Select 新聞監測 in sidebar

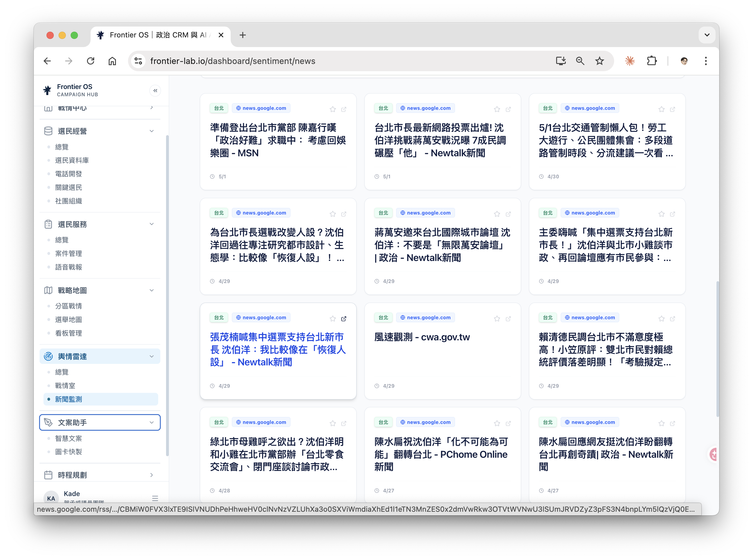101,399
